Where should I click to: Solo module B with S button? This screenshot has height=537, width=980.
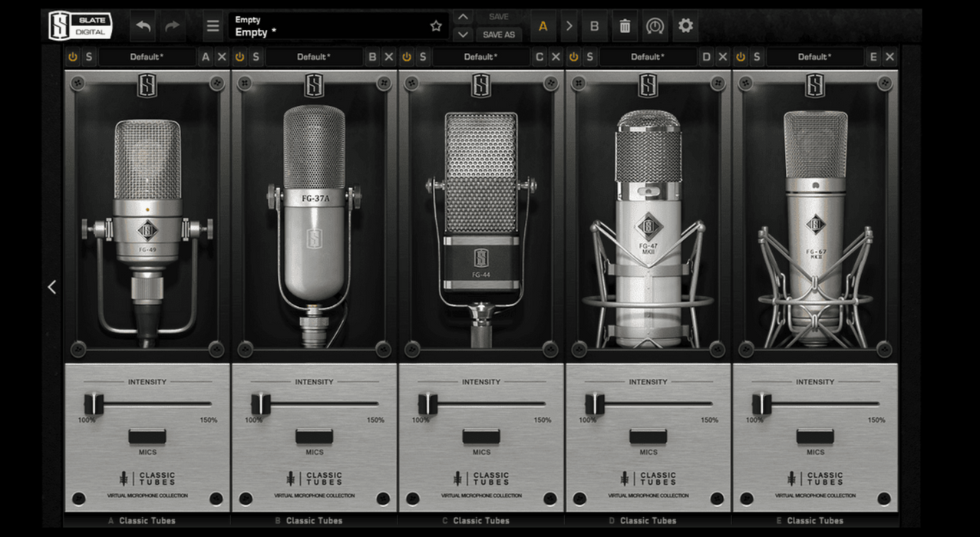(256, 57)
